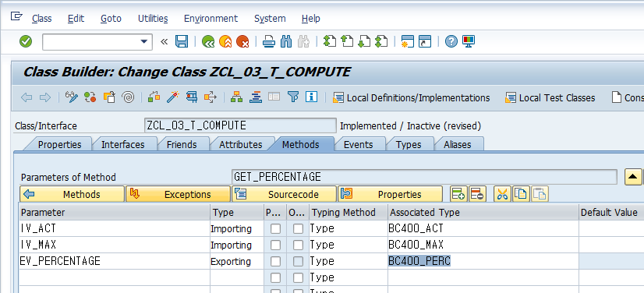Screen dimensions: 644x293
Task: Check Optional for IV_MAX
Action: [x=298, y=245]
